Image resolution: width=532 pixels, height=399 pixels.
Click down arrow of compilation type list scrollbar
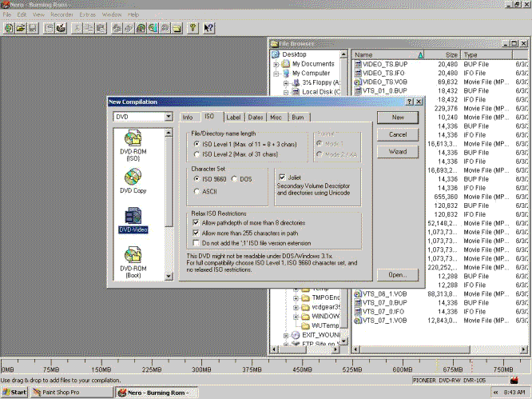tap(169, 276)
